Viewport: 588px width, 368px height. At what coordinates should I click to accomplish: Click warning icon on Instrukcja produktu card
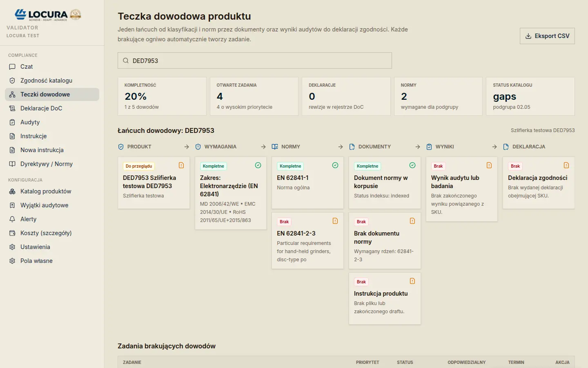click(412, 281)
